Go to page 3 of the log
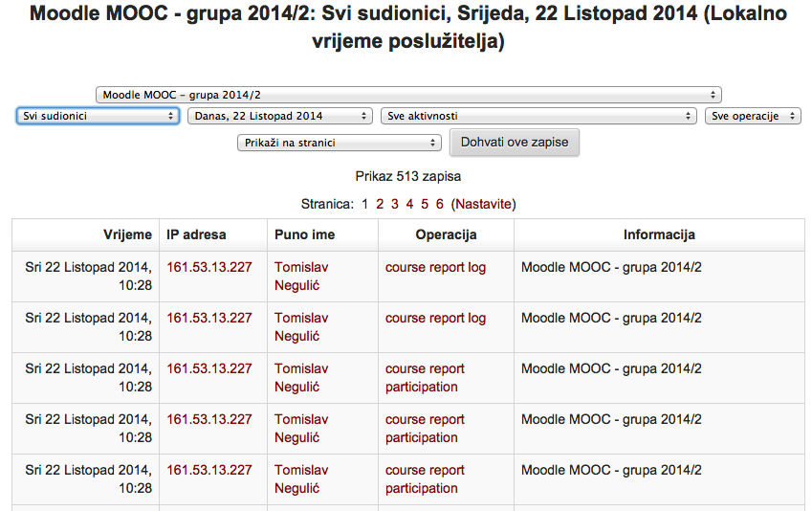Screen dimensions: 812x511 point(395,204)
